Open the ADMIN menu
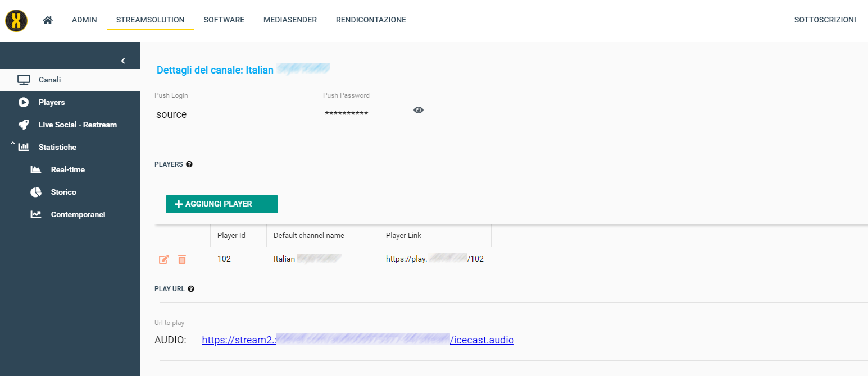 click(84, 20)
